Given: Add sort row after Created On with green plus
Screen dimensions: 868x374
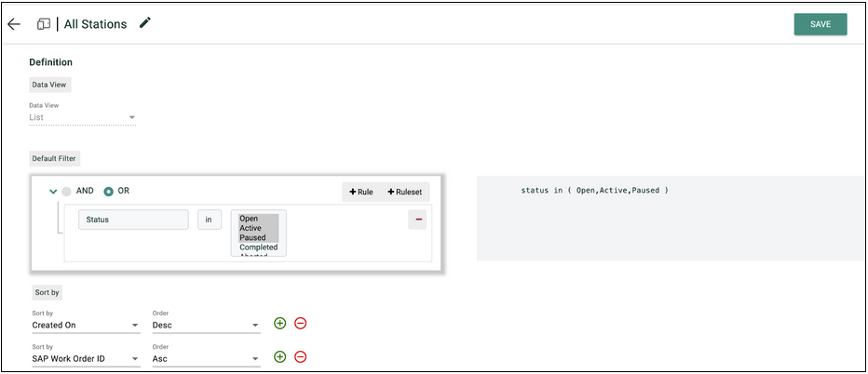Looking at the screenshot, I should 280,324.
